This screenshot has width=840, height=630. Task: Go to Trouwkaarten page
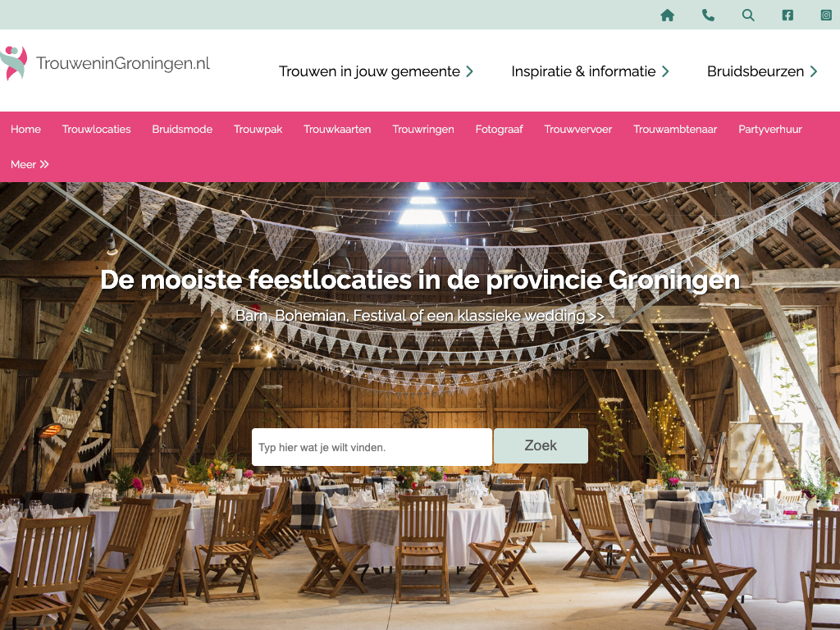coord(337,129)
